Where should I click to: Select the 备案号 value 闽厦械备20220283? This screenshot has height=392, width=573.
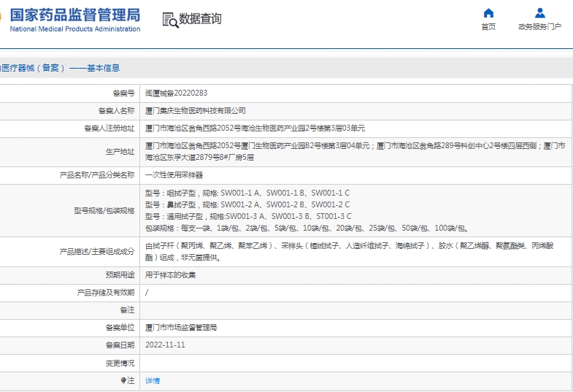pos(176,93)
